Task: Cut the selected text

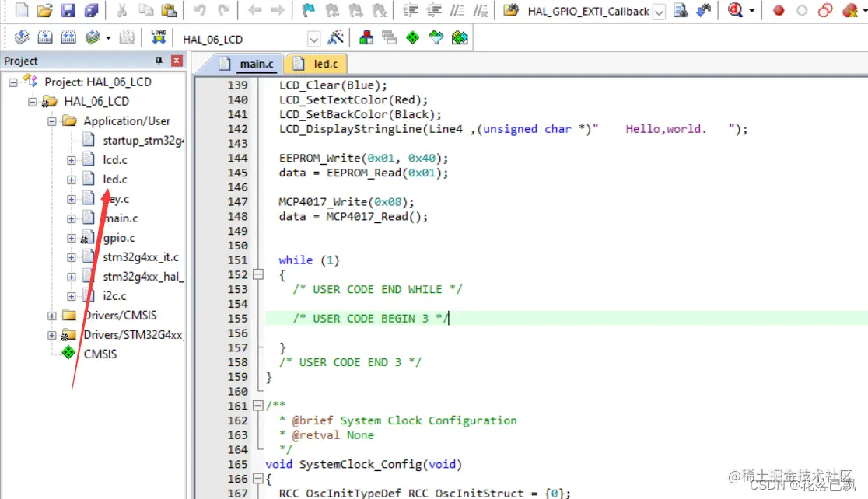Action: coord(122,11)
